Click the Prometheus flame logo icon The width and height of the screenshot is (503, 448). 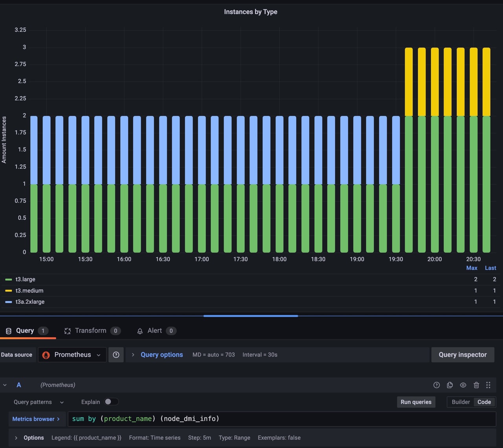pyautogui.click(x=46, y=355)
